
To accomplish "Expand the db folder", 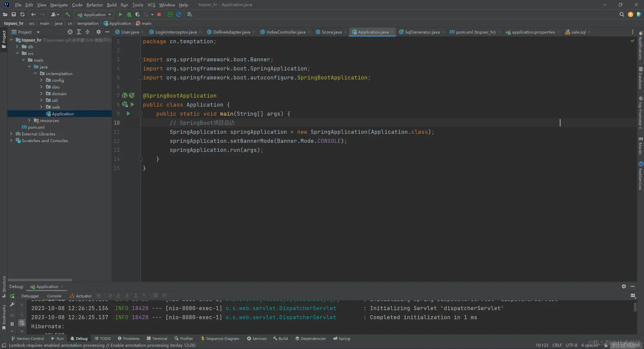I will coord(17,47).
